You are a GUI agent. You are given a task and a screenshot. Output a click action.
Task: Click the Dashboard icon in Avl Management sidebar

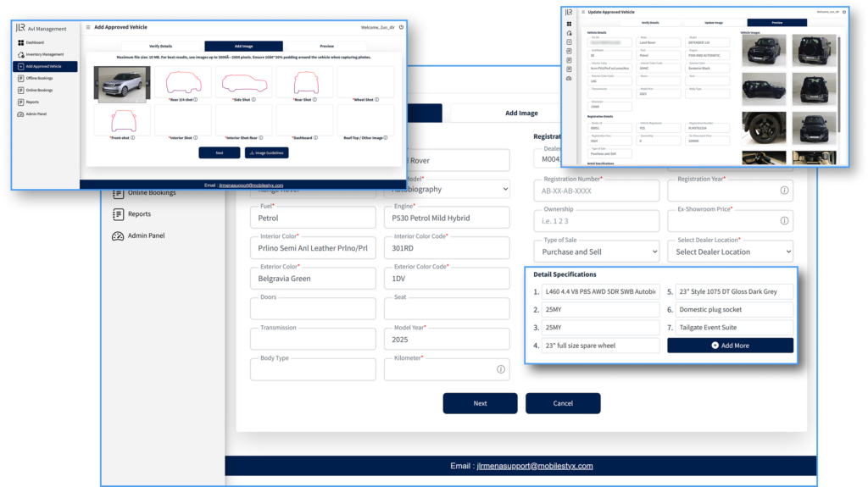(20, 42)
